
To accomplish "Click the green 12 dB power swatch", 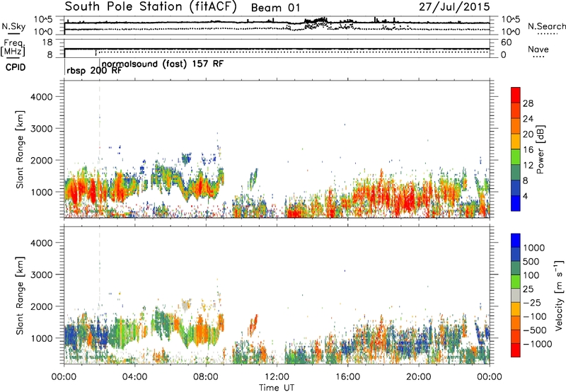I will [x=516, y=157].
